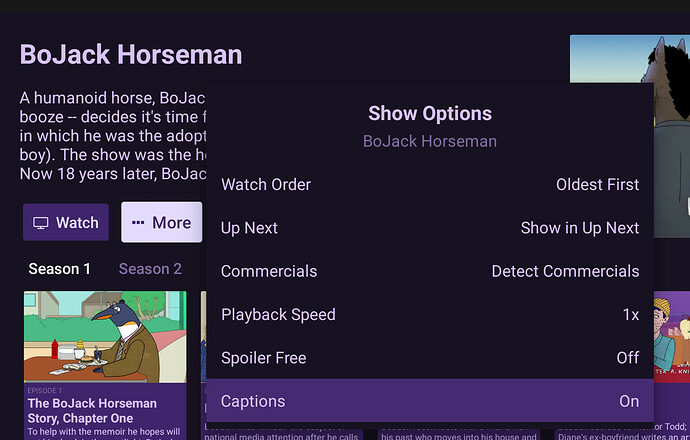The height and width of the screenshot is (440, 690).
Task: Click the Captions On value
Action: [x=629, y=401]
